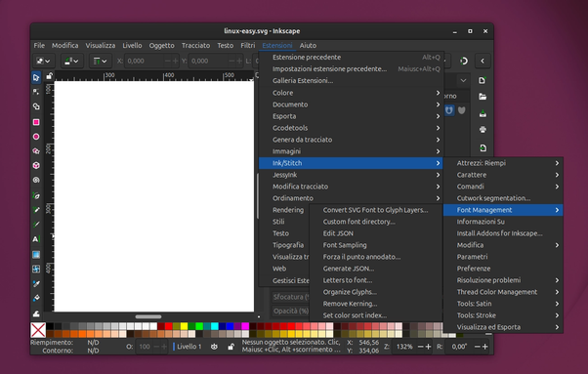The height and width of the screenshot is (374, 588).
Task: Click the Open file folder icon
Action: [483, 97]
